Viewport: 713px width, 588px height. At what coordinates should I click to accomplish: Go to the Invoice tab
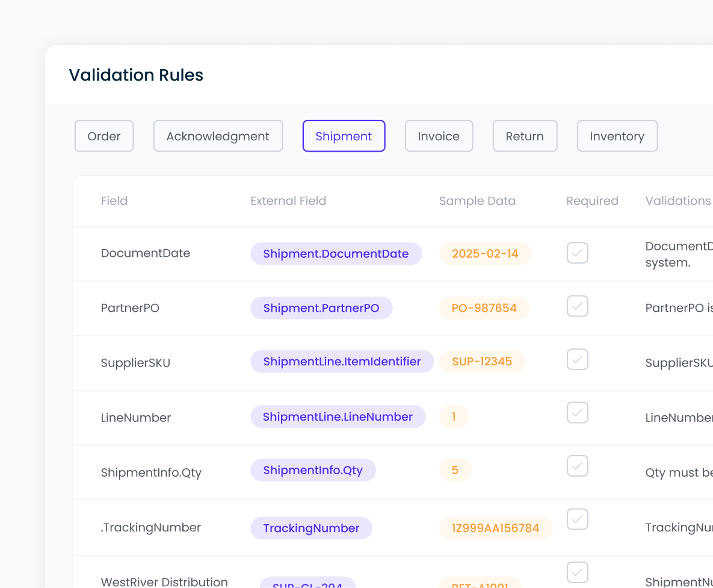pyautogui.click(x=439, y=136)
